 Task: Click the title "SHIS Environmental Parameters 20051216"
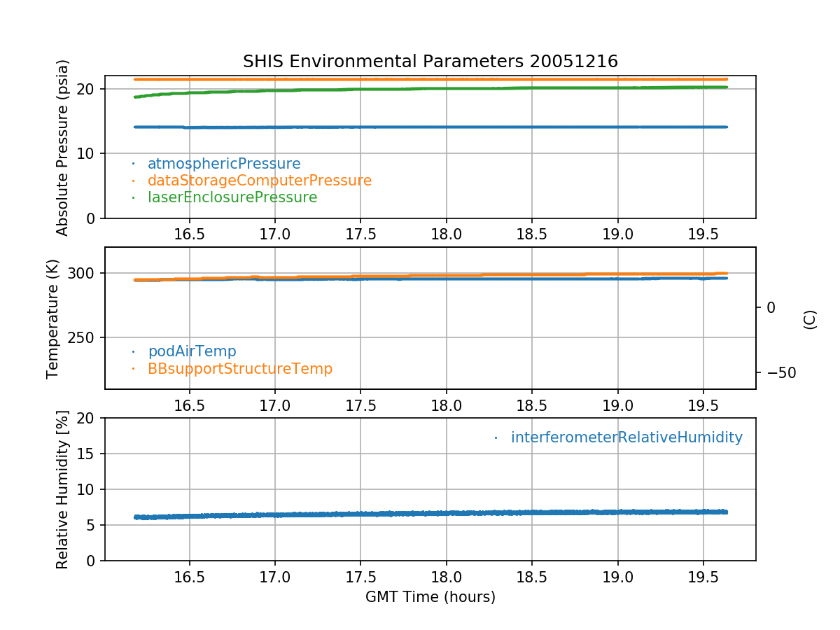(x=430, y=62)
